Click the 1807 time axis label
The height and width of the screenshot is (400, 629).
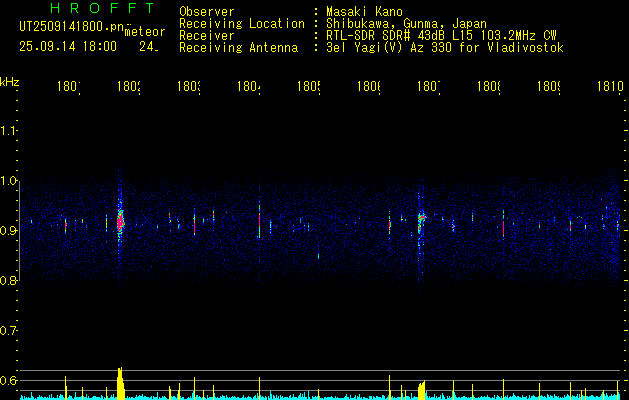point(429,86)
